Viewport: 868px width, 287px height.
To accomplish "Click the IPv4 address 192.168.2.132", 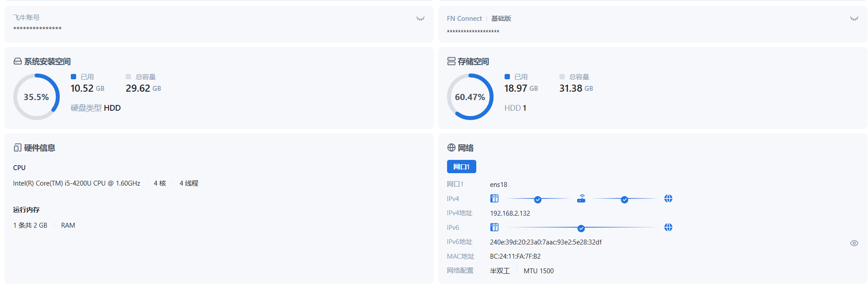I will click(510, 213).
